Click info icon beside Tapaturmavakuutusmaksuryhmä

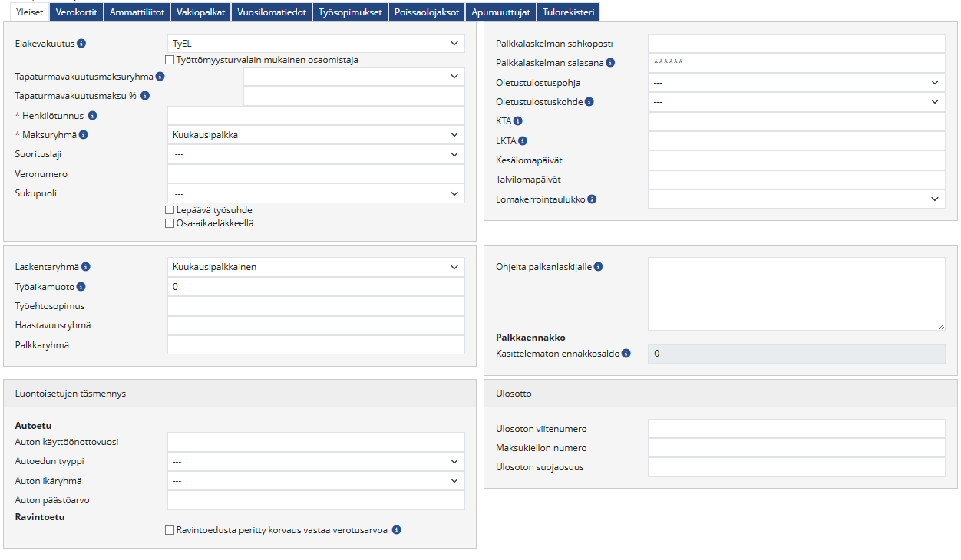(160, 77)
